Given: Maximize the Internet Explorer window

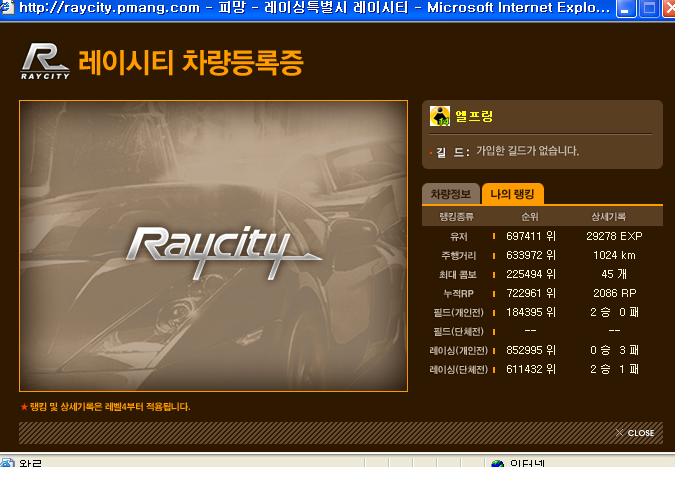Looking at the screenshot, I should (x=649, y=8).
